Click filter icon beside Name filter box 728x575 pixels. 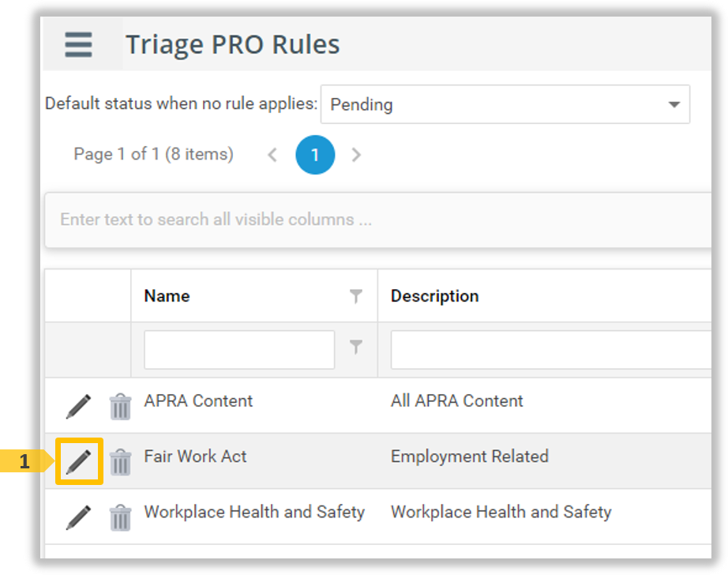click(x=356, y=348)
